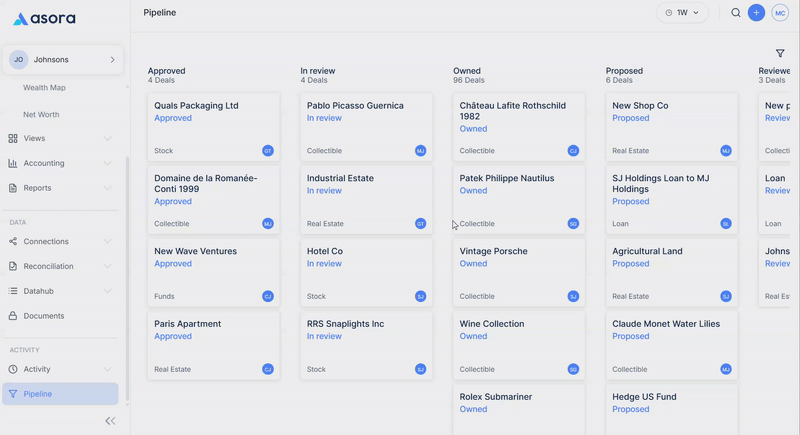Open the Patek Philippe Nautilus deal

tap(518, 200)
